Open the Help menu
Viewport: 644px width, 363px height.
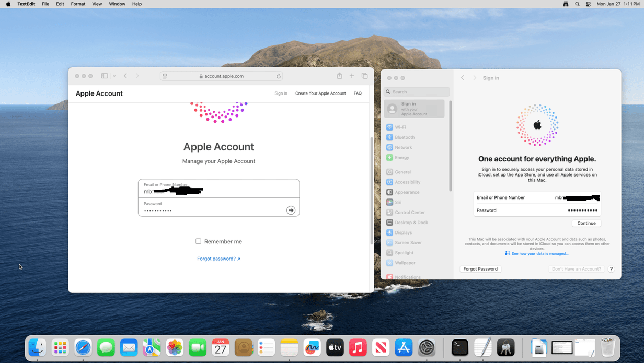point(137,4)
